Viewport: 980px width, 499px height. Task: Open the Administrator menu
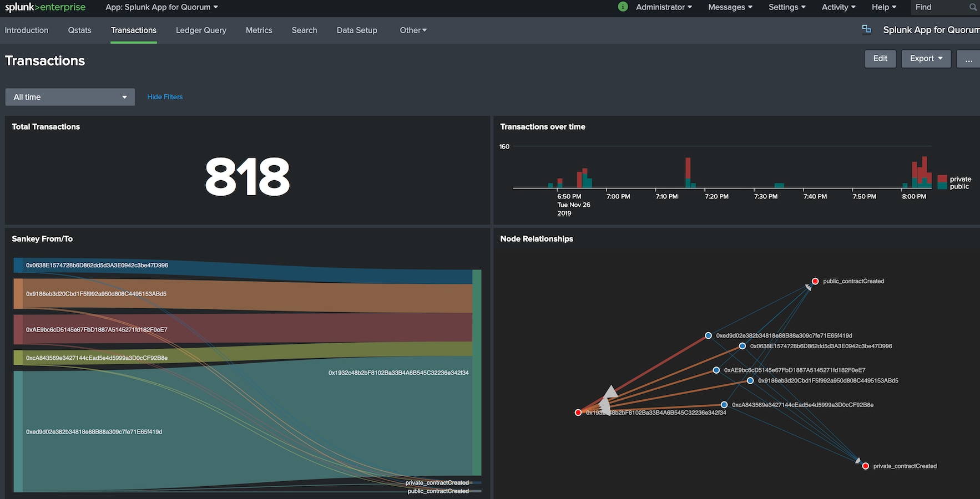click(x=664, y=7)
